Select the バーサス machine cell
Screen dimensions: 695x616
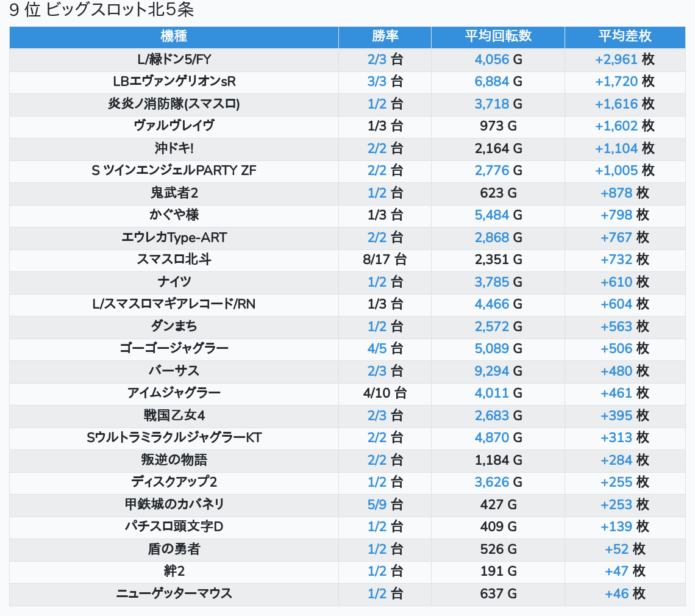pos(174,371)
